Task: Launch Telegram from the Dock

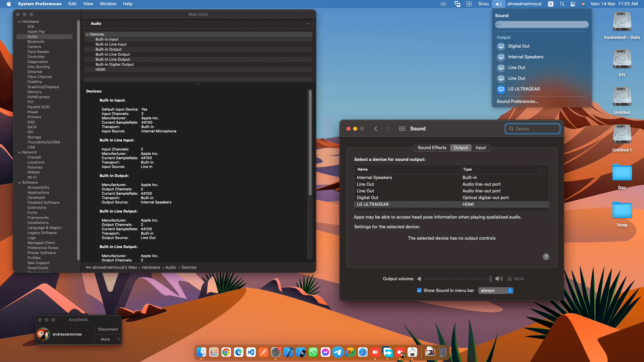Action: pyautogui.click(x=338, y=352)
